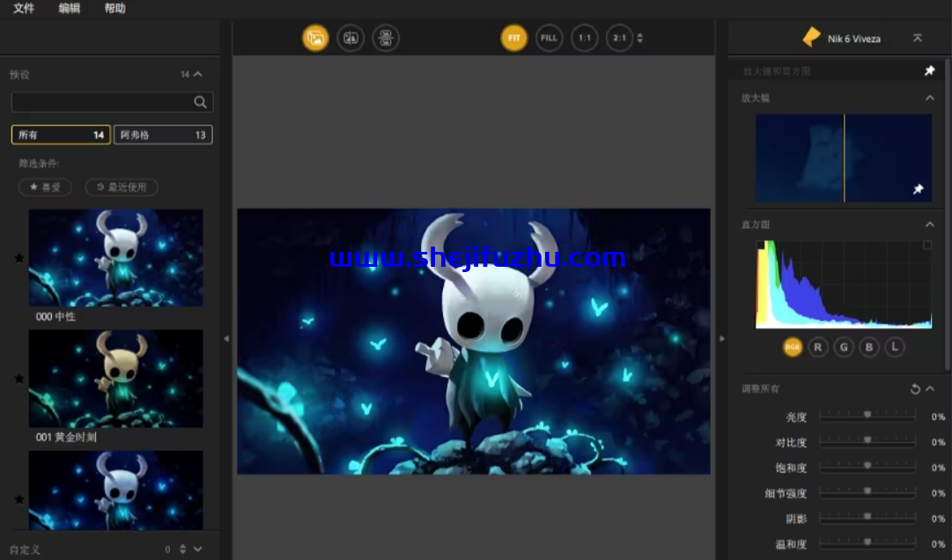Open the zoom level stepper beside 2:1
Image resolution: width=952 pixels, height=560 pixels.
pyautogui.click(x=639, y=38)
